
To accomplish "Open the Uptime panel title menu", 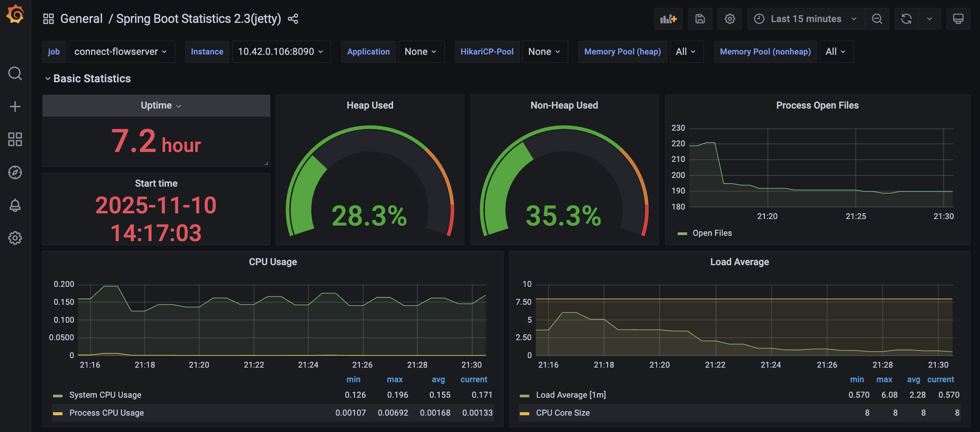I will (161, 106).
